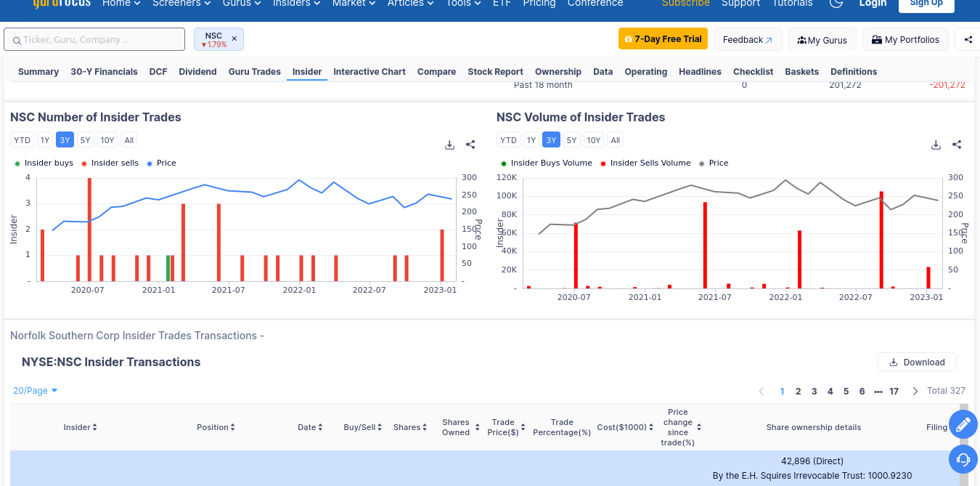The image size is (980, 486).
Task: Open My Gurus
Action: coord(822,40)
